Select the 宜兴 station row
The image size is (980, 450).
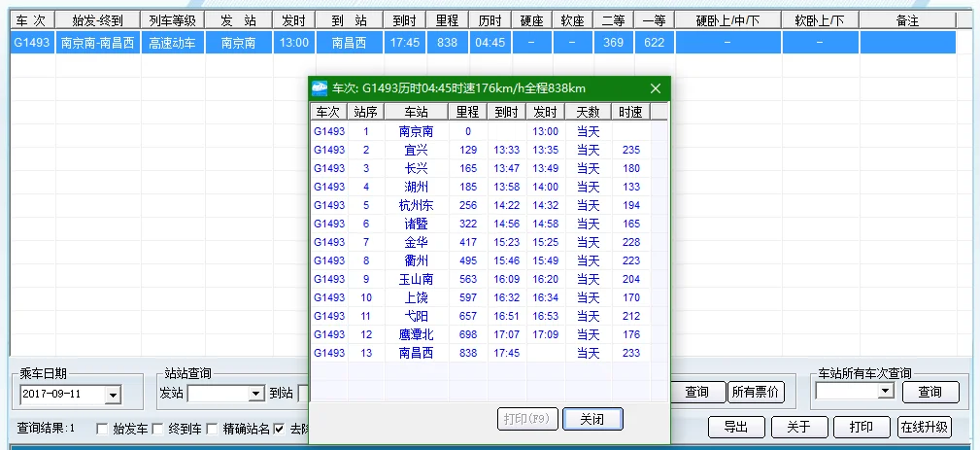click(x=481, y=150)
